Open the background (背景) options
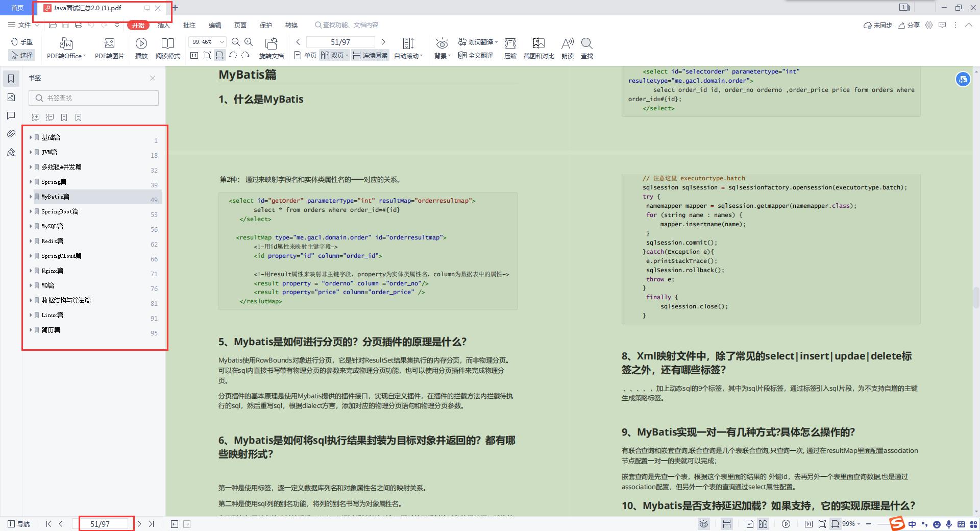This screenshot has width=980, height=531. tap(442, 49)
